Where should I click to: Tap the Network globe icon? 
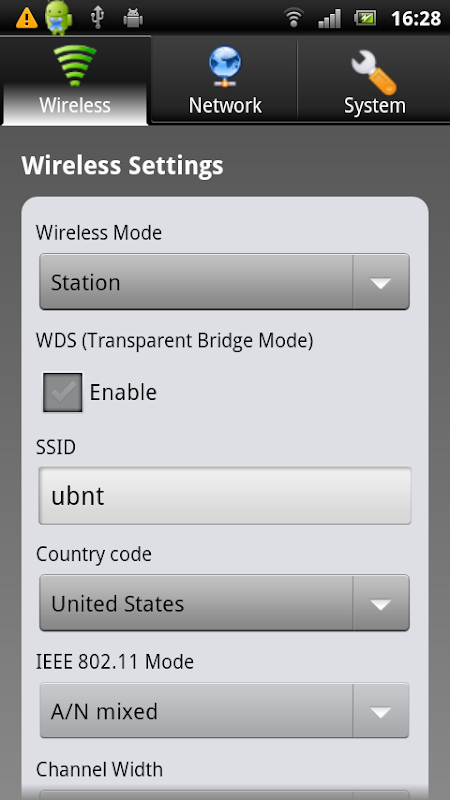(x=225, y=66)
